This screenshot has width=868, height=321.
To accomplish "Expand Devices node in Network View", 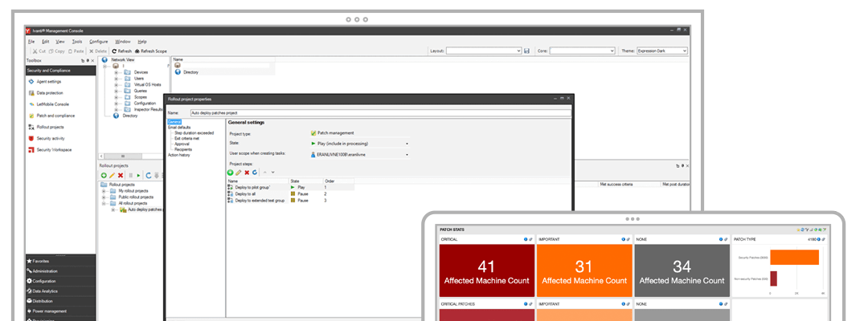I will (x=117, y=72).
